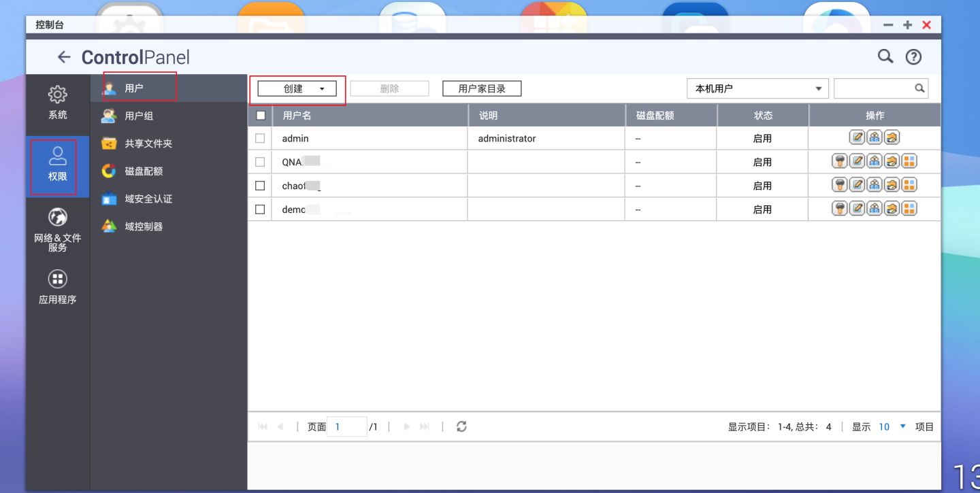The width and height of the screenshot is (980, 493).
Task: Edit user group for admin
Action: pyautogui.click(x=875, y=138)
